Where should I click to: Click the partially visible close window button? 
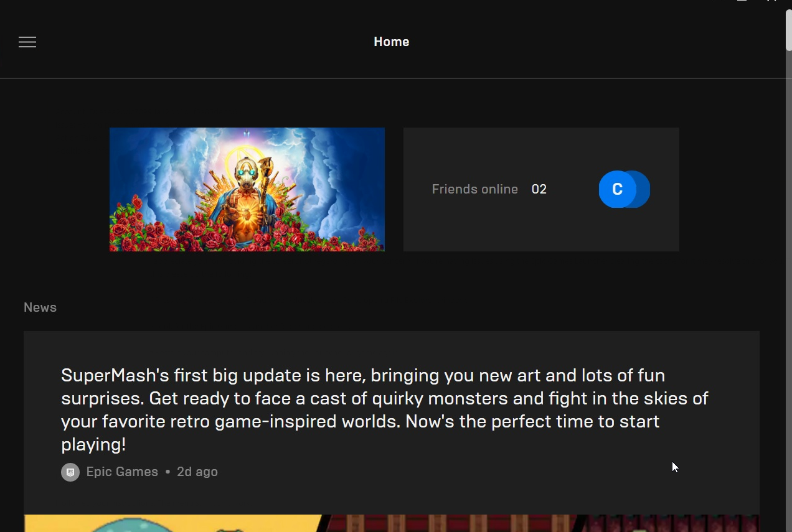pos(771,1)
